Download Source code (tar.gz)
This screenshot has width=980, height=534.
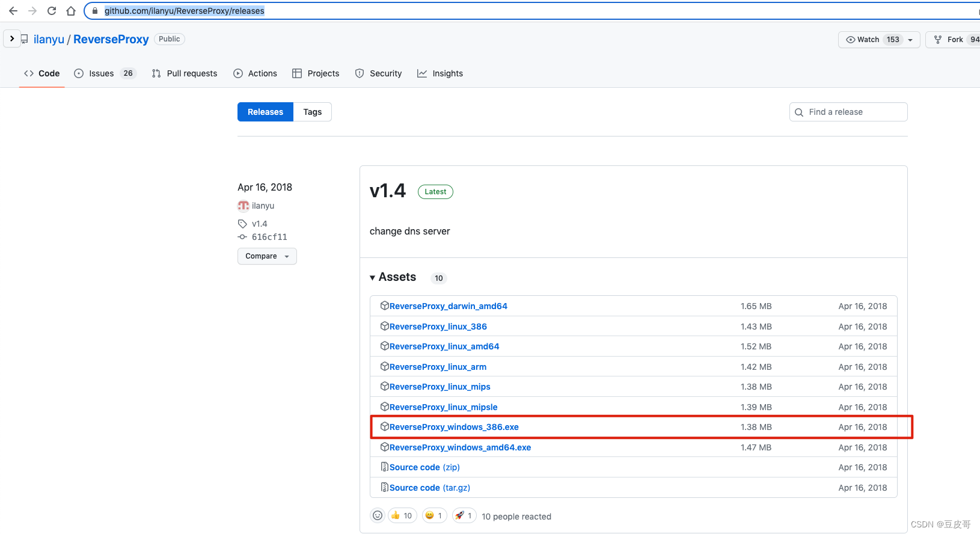[430, 488]
